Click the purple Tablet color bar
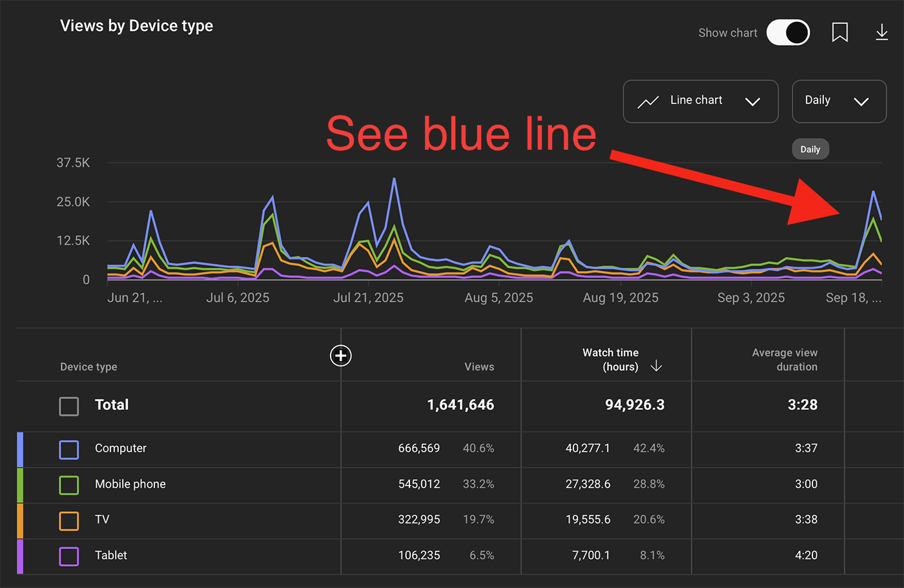The image size is (904, 588). coord(20,556)
